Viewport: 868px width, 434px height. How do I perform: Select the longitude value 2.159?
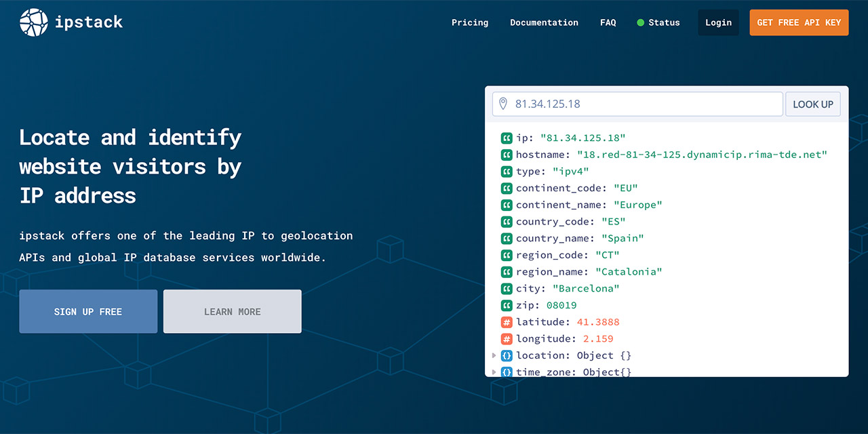coord(598,338)
